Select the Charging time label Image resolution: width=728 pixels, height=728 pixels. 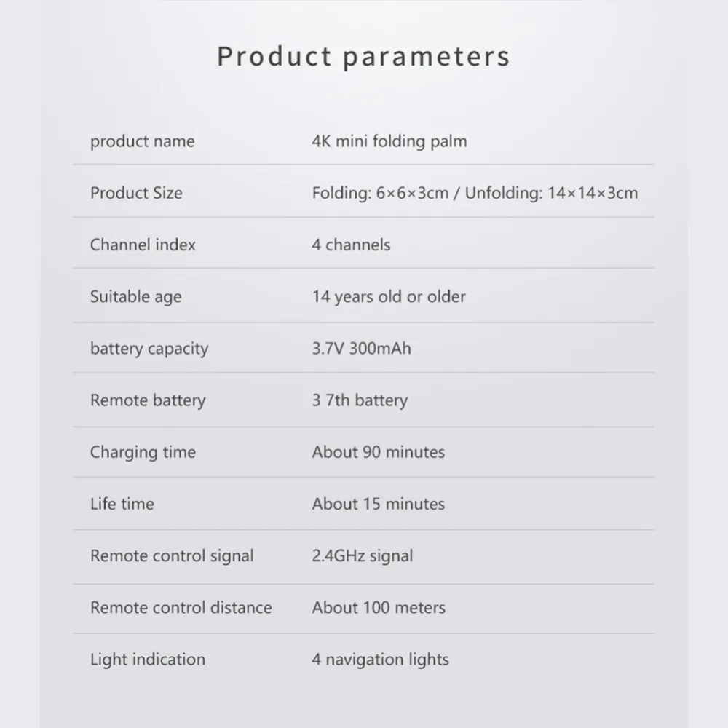(143, 453)
